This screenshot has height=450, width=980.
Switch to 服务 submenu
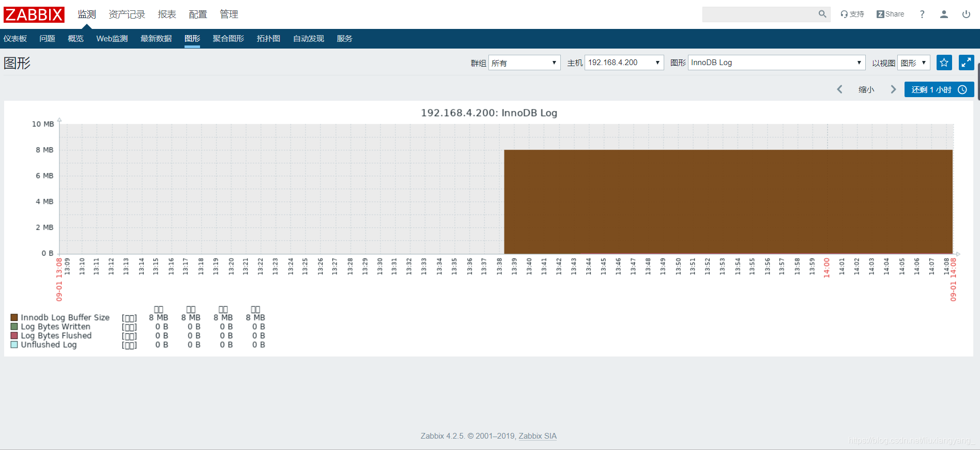pos(345,39)
